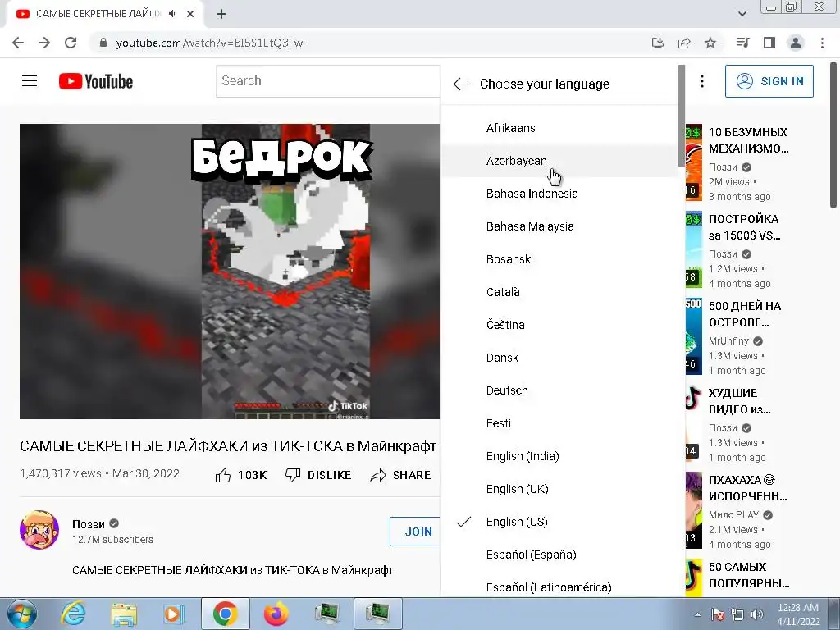This screenshot has height=630, width=840.
Task: Open File Explorer from taskbar
Action: point(125,614)
